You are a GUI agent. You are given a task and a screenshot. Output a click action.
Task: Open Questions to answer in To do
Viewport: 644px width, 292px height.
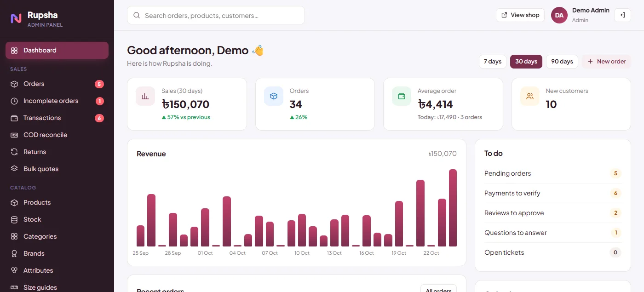tap(553, 233)
